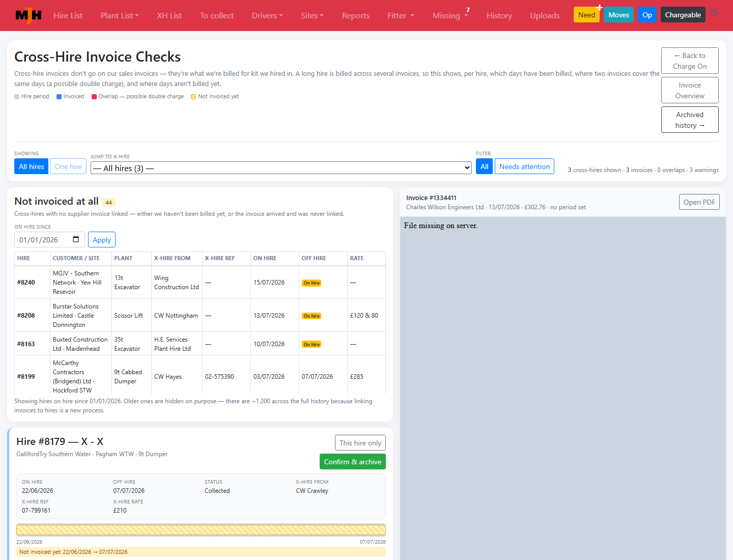This screenshot has width=733, height=560.
Task: Click the red Overlap legend swatch
Action: (x=94, y=97)
